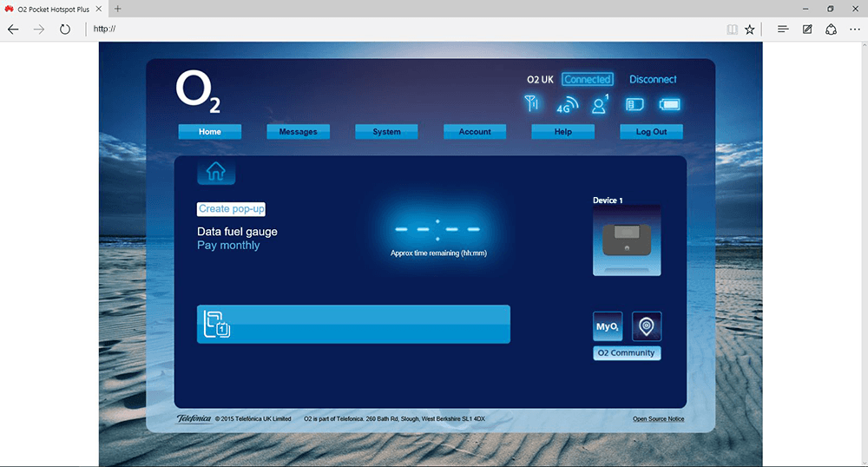Image resolution: width=868 pixels, height=467 pixels.
Task: Open the Account menu
Action: pos(475,132)
